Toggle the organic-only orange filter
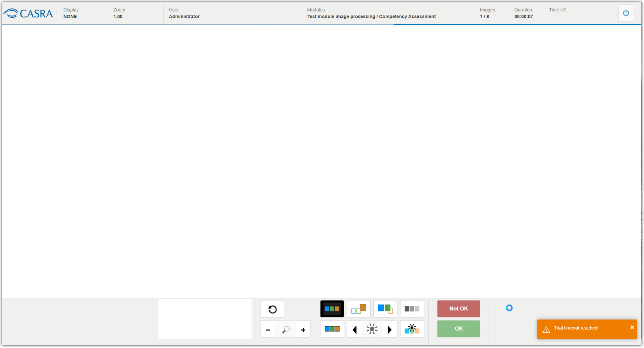Screen dimensions: 644x348 coord(358,309)
